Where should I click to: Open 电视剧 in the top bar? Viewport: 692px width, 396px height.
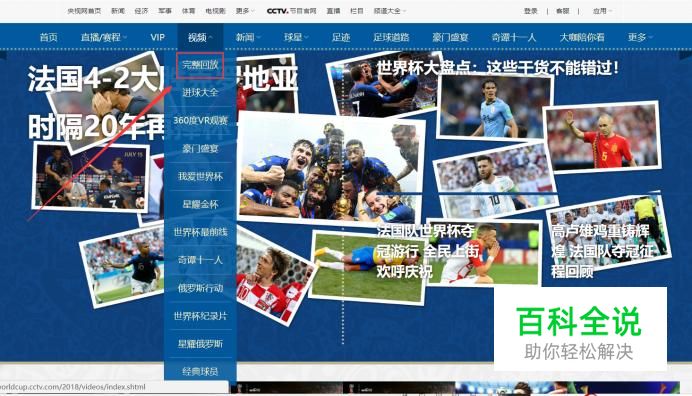[x=215, y=11]
